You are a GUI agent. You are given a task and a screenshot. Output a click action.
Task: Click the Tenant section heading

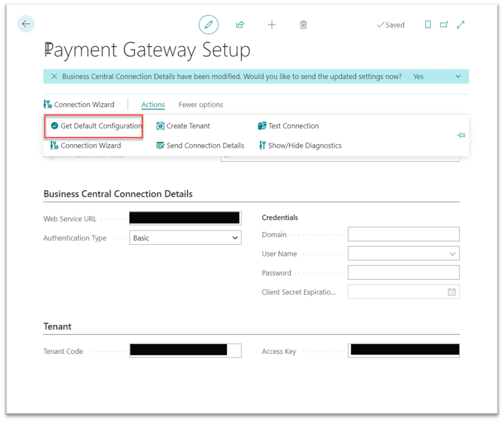coord(57,326)
